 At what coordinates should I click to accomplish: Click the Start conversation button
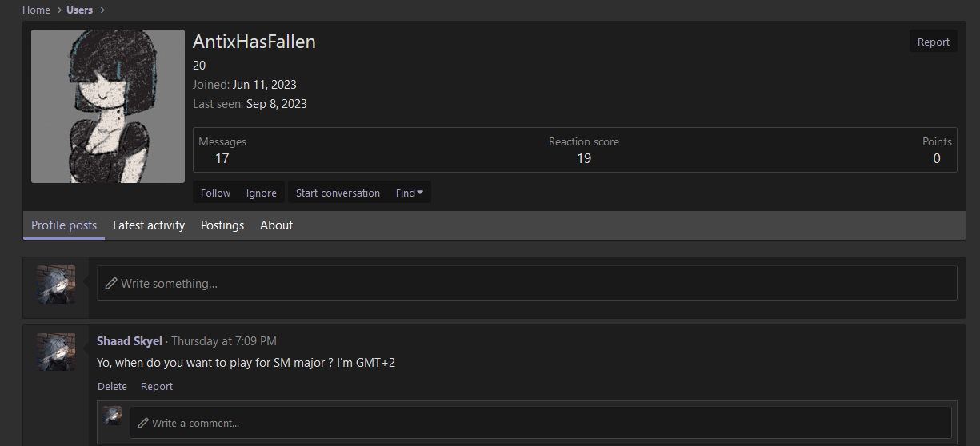point(338,193)
